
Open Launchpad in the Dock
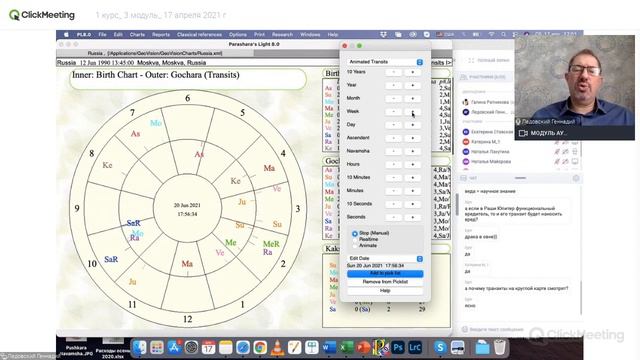coord(157,348)
